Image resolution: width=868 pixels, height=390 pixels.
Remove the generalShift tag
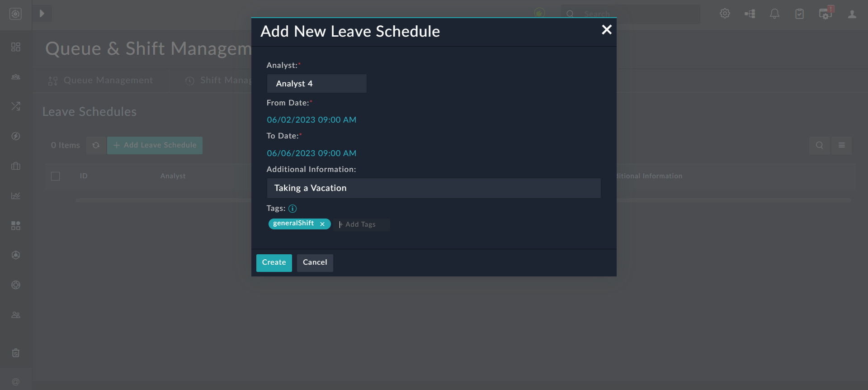click(x=322, y=224)
